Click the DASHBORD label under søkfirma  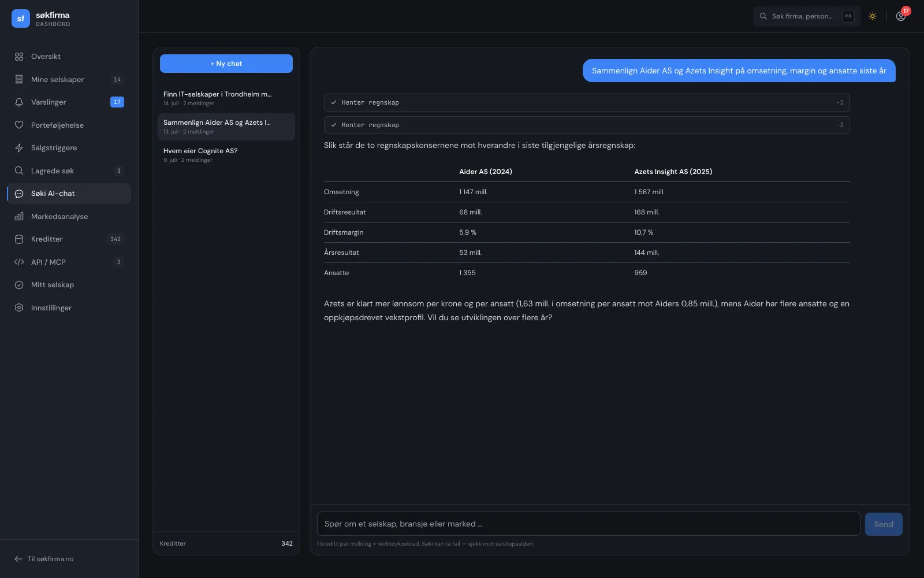tap(53, 24)
